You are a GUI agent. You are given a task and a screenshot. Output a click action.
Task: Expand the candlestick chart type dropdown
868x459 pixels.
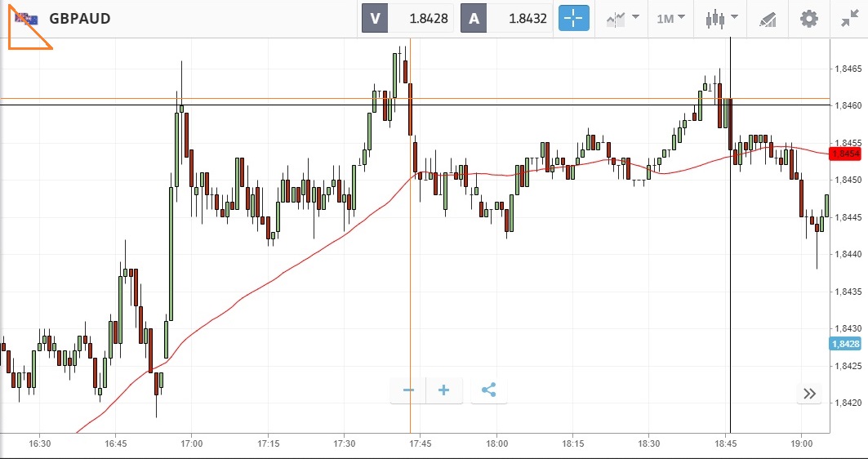(722, 18)
